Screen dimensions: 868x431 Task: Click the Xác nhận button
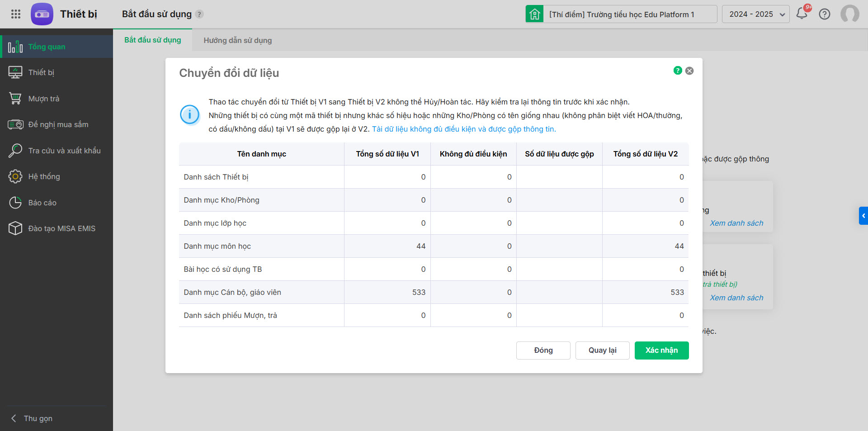[x=661, y=350]
